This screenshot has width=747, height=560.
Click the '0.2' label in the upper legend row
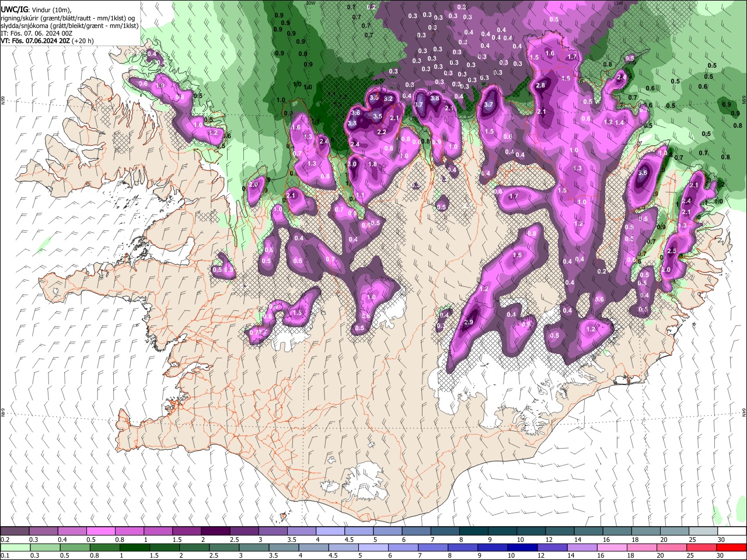(x=5, y=540)
